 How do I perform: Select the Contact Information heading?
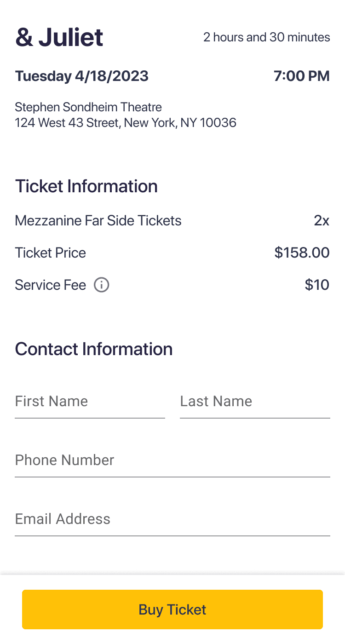click(x=94, y=349)
